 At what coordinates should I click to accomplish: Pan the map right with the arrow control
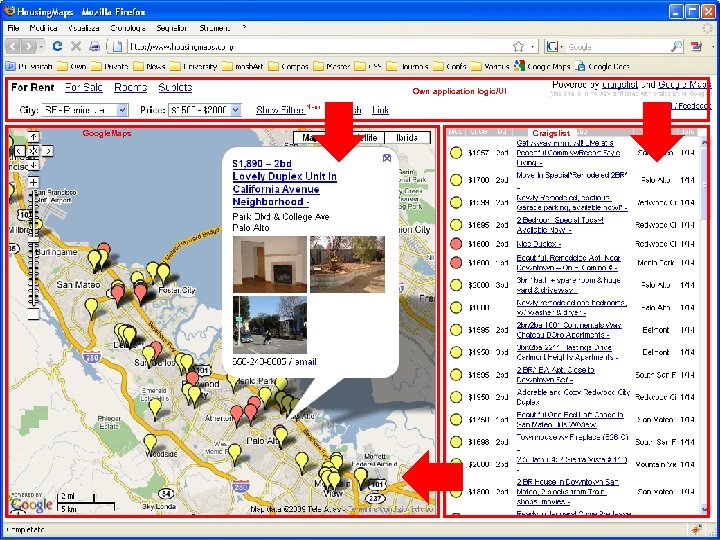click(x=47, y=151)
